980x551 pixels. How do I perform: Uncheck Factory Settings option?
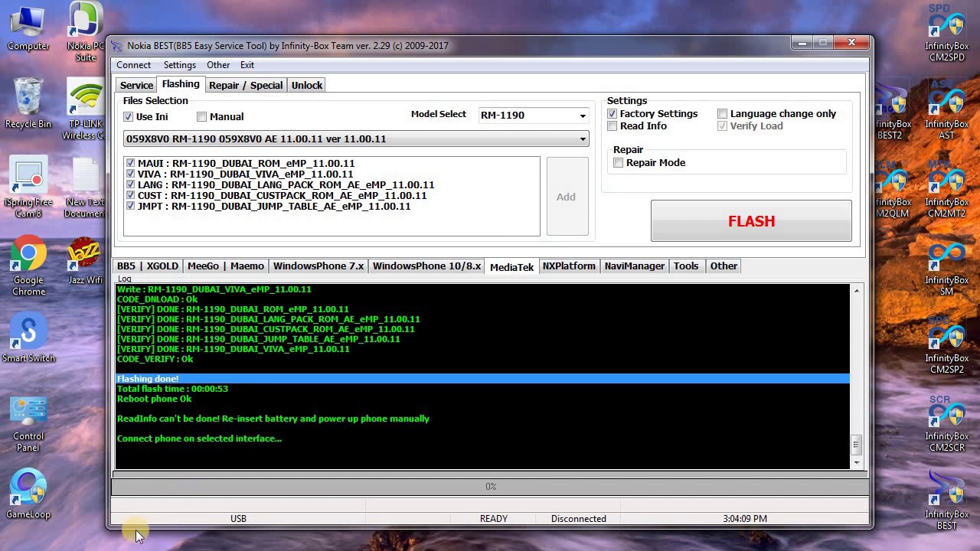(x=612, y=113)
